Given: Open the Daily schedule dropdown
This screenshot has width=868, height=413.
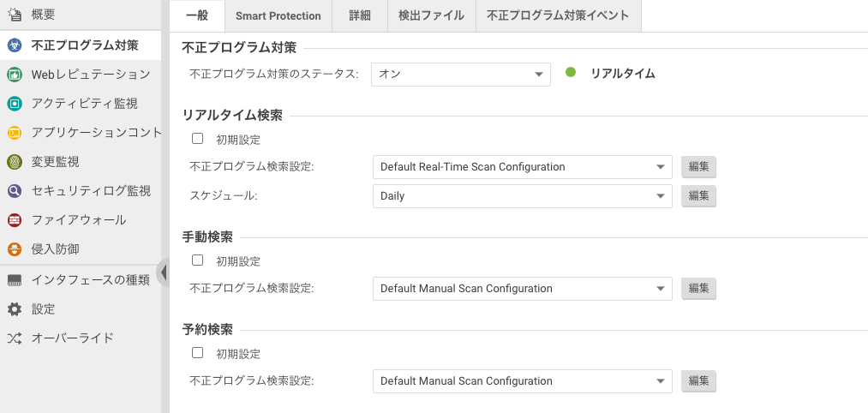Looking at the screenshot, I should pos(522,196).
